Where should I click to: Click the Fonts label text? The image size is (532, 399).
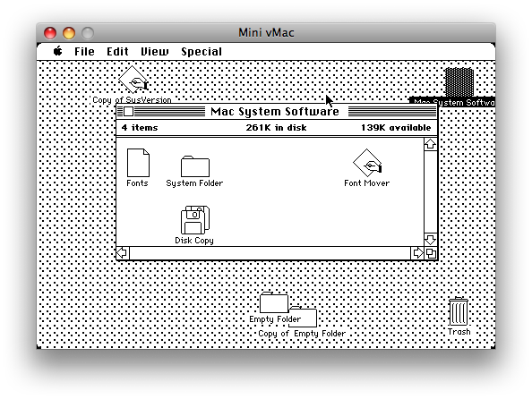[137, 183]
